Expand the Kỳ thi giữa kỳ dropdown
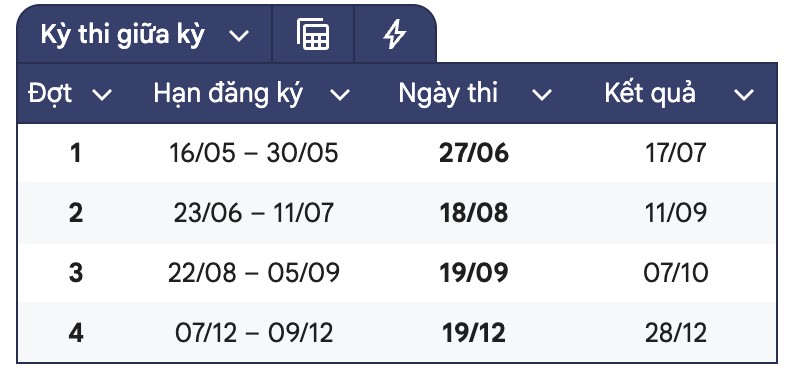The height and width of the screenshot is (378, 788). click(x=239, y=36)
